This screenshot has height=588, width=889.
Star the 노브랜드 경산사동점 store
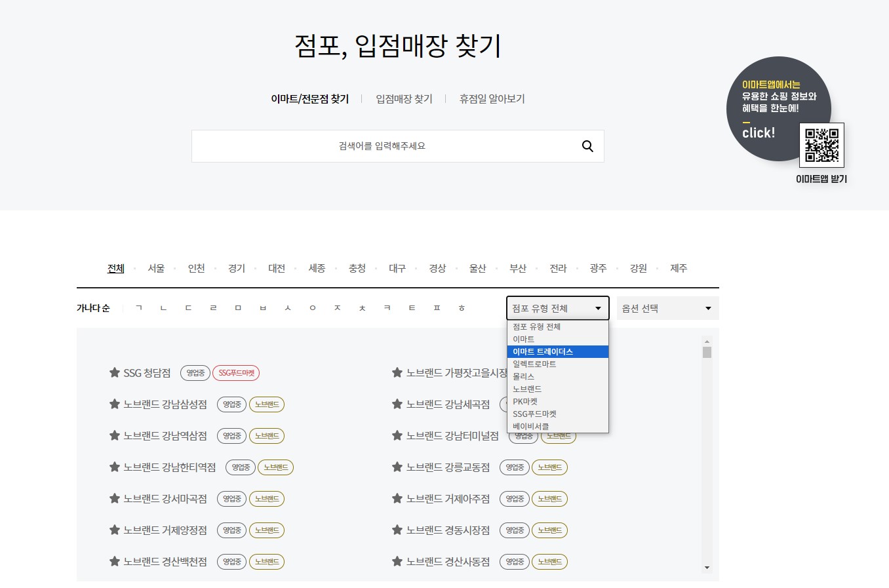(x=397, y=562)
